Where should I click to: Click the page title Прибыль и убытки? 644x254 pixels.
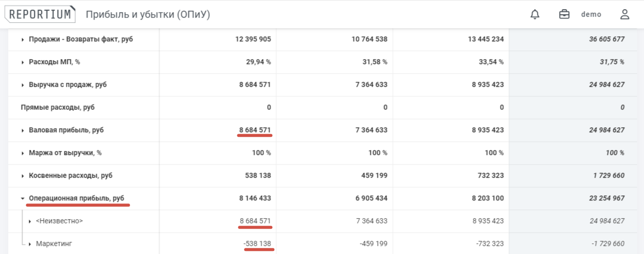147,15
